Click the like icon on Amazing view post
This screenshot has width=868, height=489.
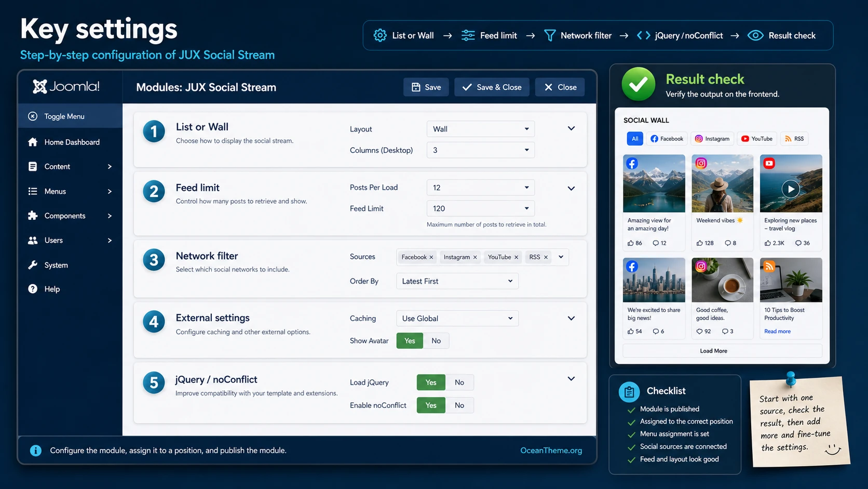631,243
